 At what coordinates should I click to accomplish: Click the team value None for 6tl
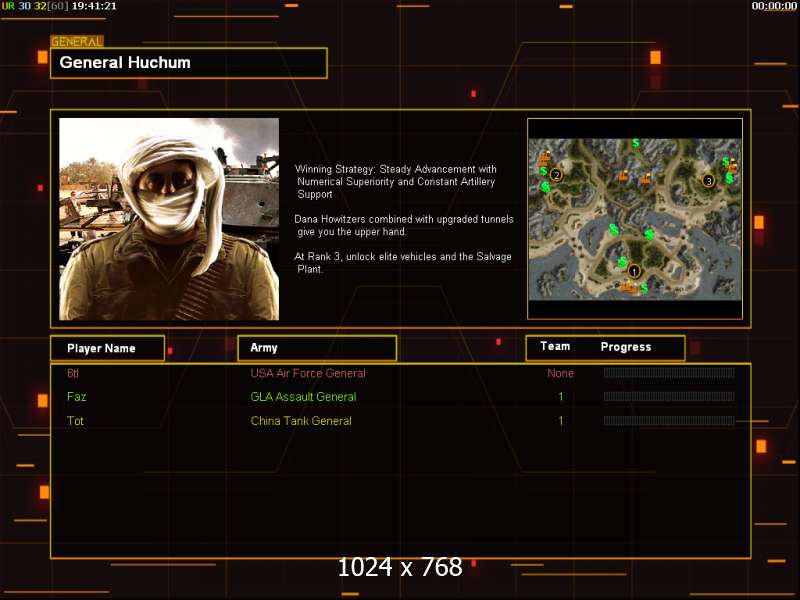(x=561, y=373)
